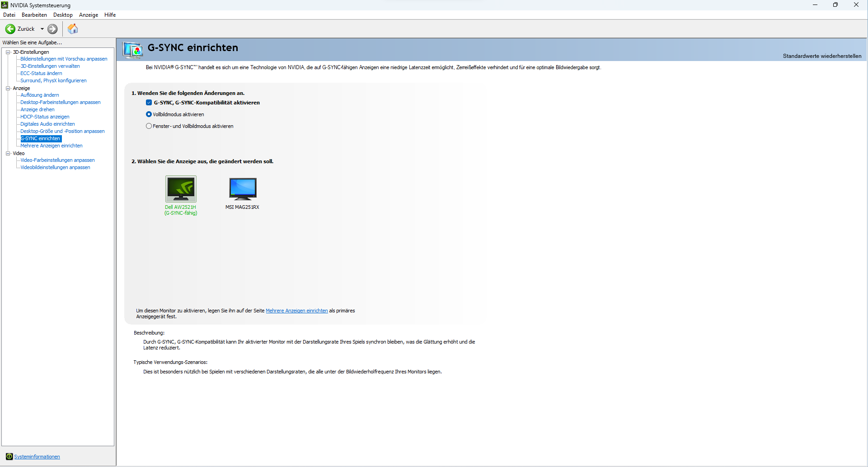Open Digitales Audio einrichten
Screen dimensions: 868x467
47,124
